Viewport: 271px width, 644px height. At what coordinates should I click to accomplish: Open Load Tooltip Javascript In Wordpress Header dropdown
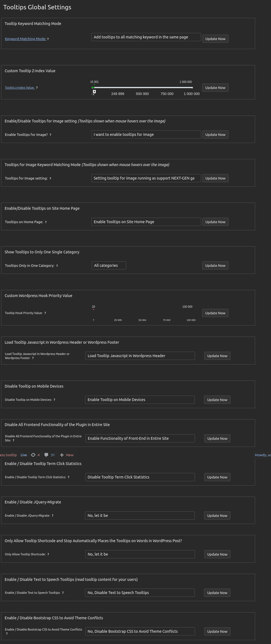pyautogui.click(x=140, y=356)
